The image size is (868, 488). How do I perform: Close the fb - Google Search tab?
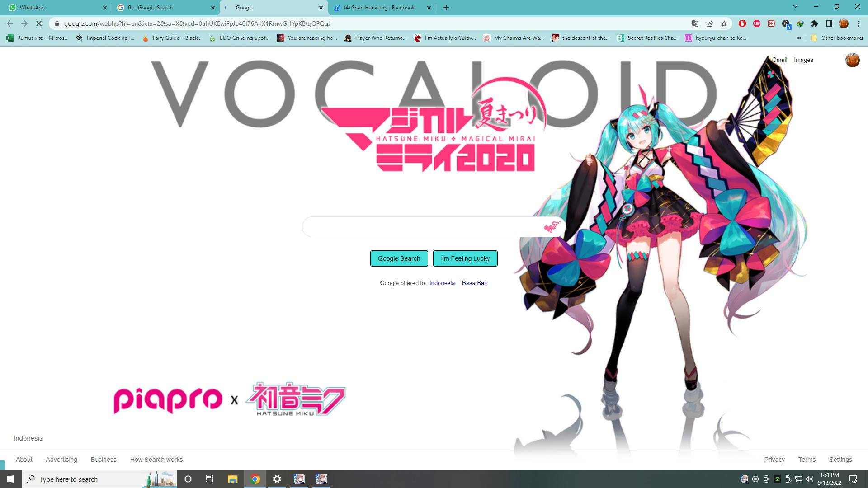coord(213,8)
